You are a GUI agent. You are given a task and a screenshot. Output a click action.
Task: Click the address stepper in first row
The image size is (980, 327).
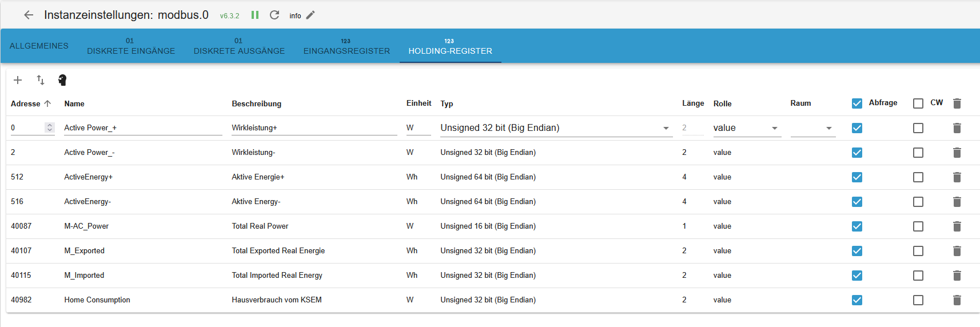tap(50, 127)
